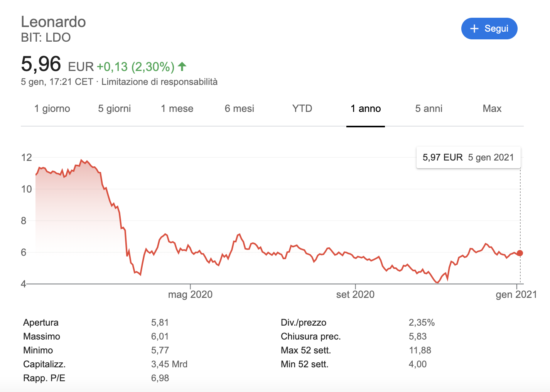Click the 5,97 EUR tooltip box
Viewport: 550px width, 392px height.
468,157
